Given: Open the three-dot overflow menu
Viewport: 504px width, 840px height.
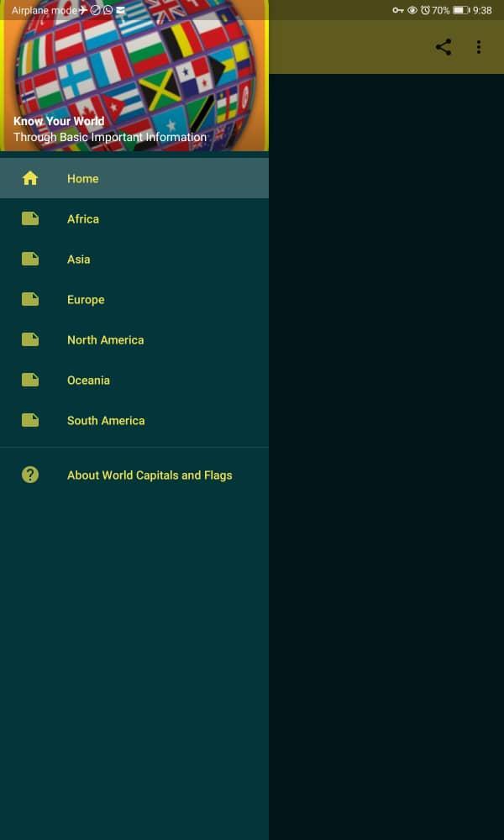Looking at the screenshot, I should tap(478, 47).
